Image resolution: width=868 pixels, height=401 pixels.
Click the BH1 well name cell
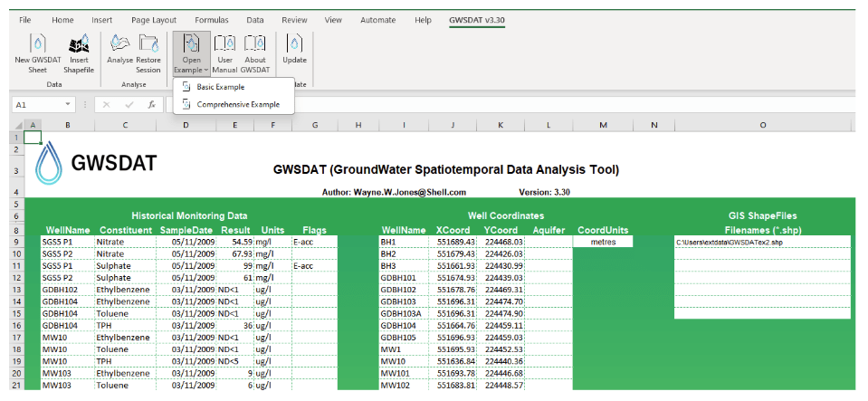404,242
